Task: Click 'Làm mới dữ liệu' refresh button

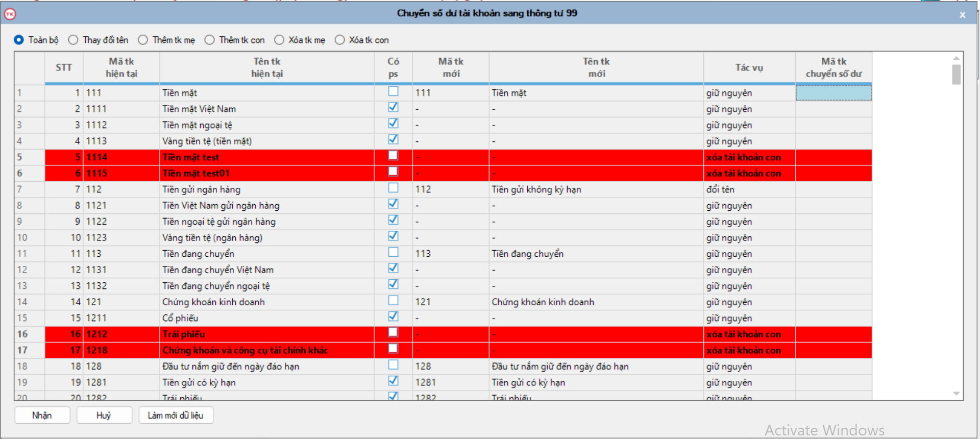Action: tap(176, 415)
